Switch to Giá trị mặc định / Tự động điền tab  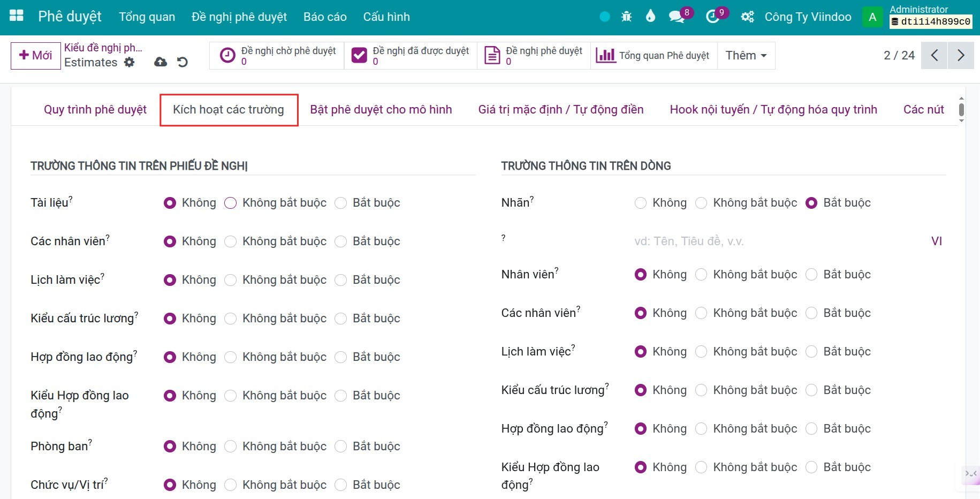coord(561,110)
